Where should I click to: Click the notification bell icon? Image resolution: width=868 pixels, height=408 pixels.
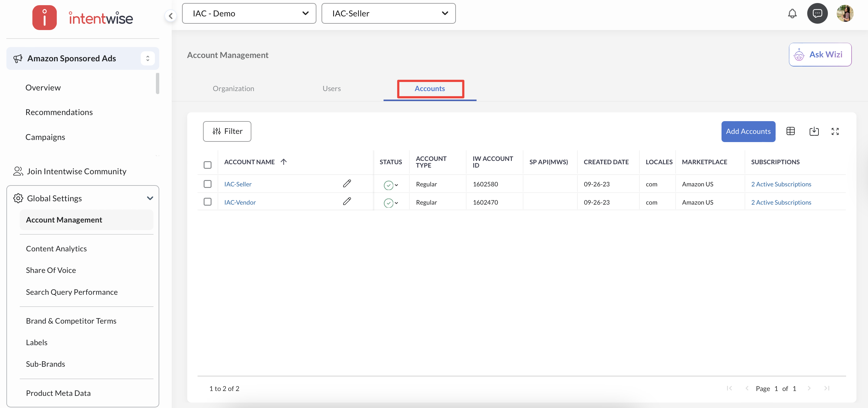coord(792,13)
